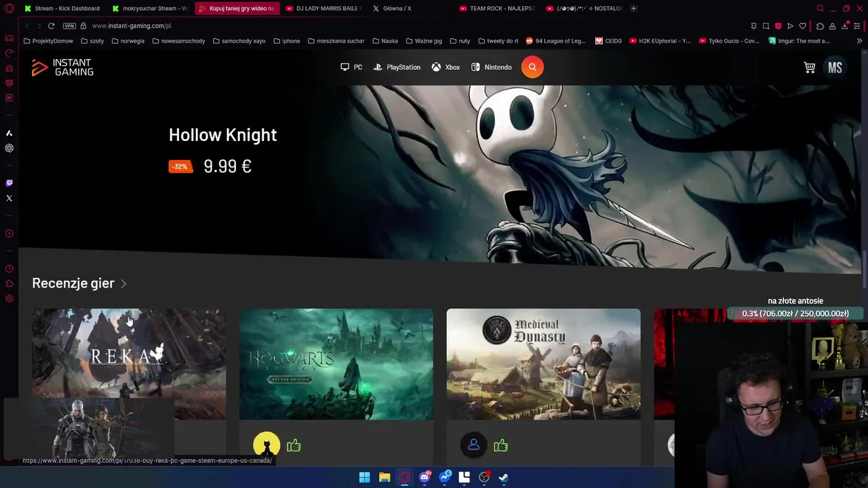Open the downloads icon with red dot
This screenshot has width=868, height=488.
click(x=844, y=26)
